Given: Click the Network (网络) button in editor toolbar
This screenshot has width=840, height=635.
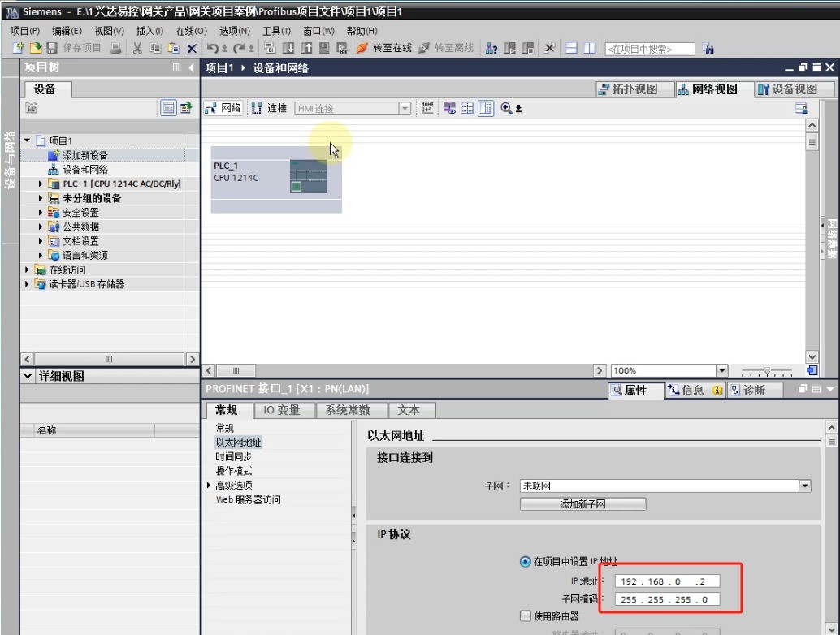Looking at the screenshot, I should pos(222,108).
